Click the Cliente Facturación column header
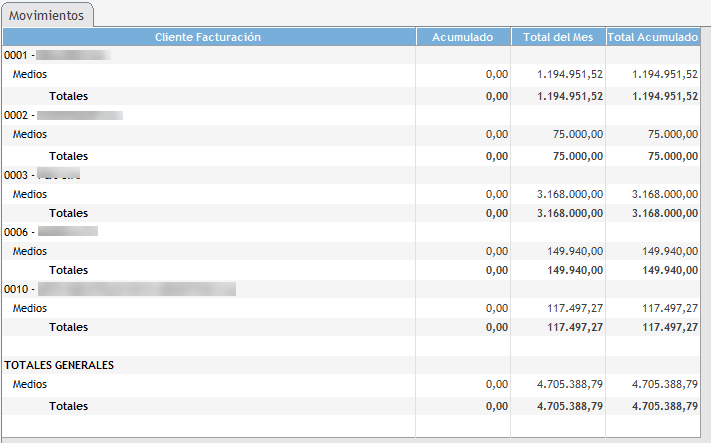The width and height of the screenshot is (711, 443). pyautogui.click(x=208, y=37)
